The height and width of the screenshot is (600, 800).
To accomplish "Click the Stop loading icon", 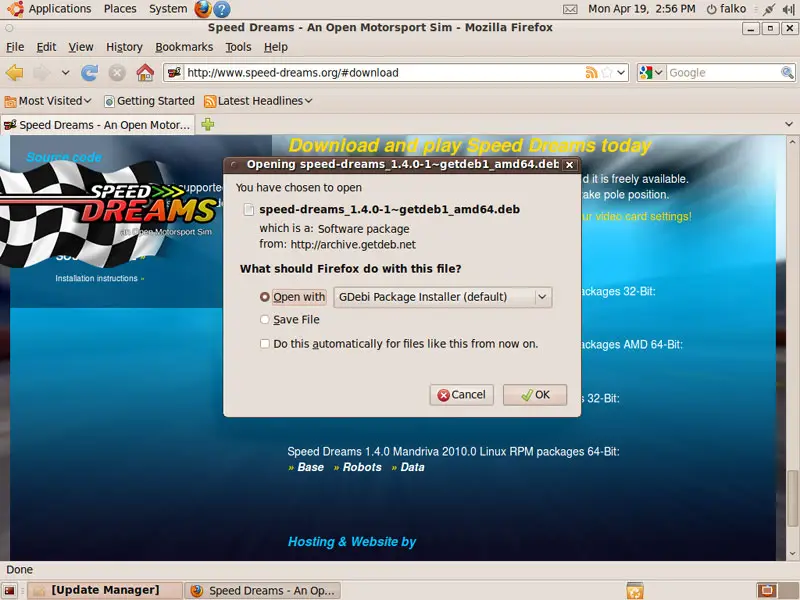I will [117, 72].
